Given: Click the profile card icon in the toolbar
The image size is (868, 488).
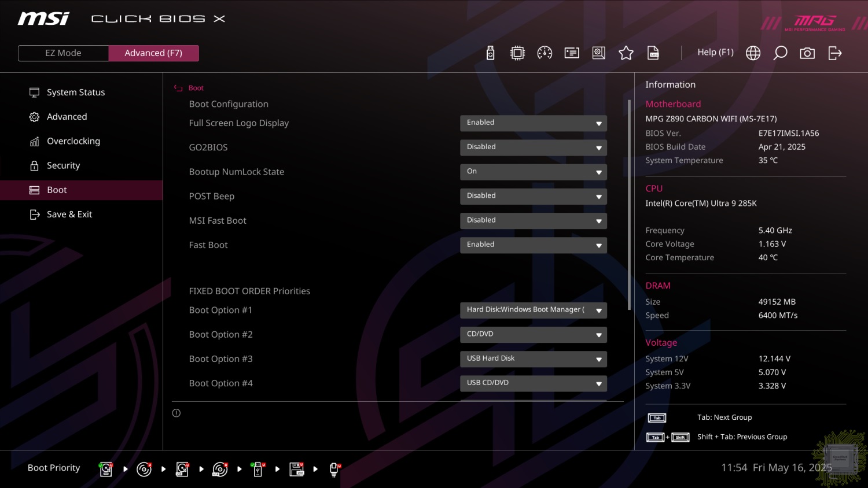Looking at the screenshot, I should [x=572, y=53].
